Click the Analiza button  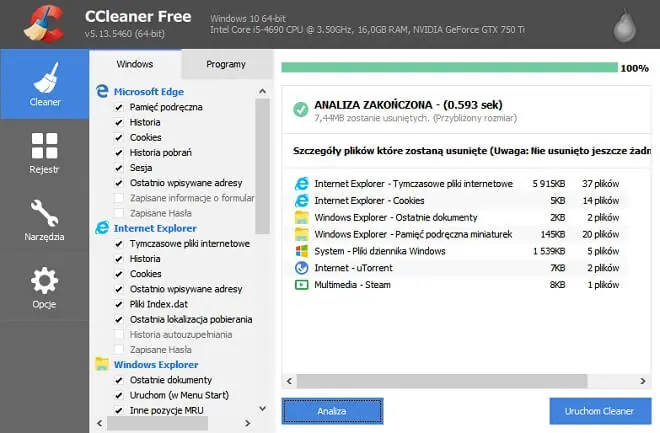click(x=332, y=411)
